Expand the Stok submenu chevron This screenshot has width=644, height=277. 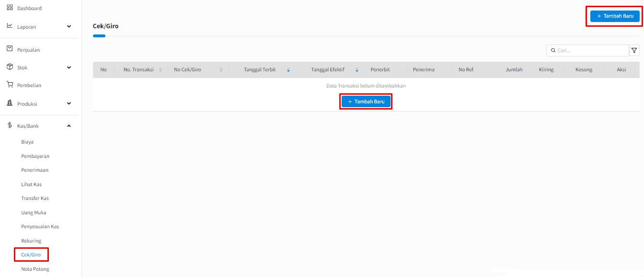69,67
